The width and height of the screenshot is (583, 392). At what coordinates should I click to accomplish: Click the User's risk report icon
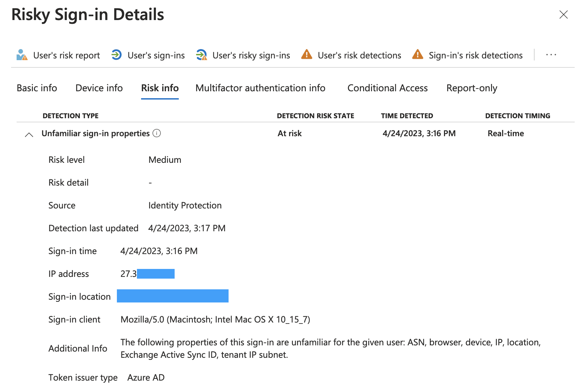pos(22,55)
